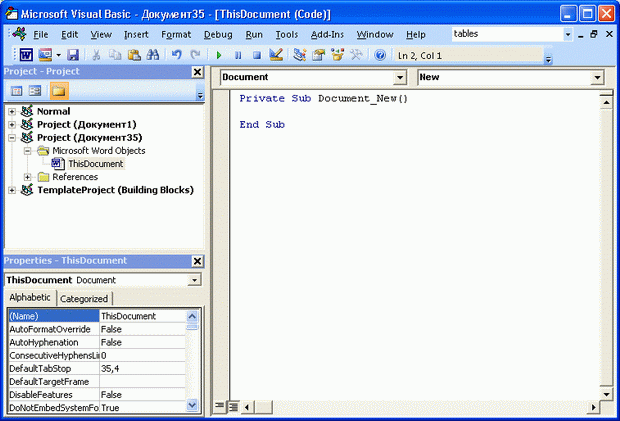Open the Run menu
Screen dimensions: 620x421
click(254, 35)
